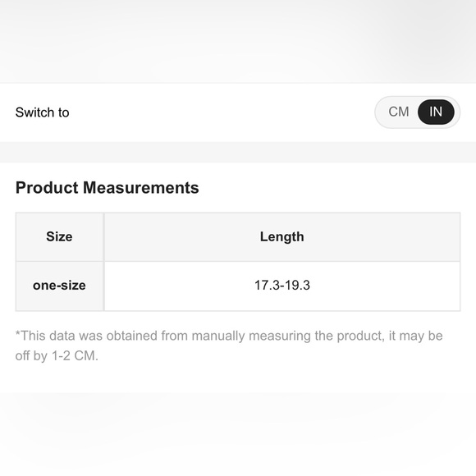Click the one-size row label
Screen dimensions: 476x476
click(x=59, y=286)
